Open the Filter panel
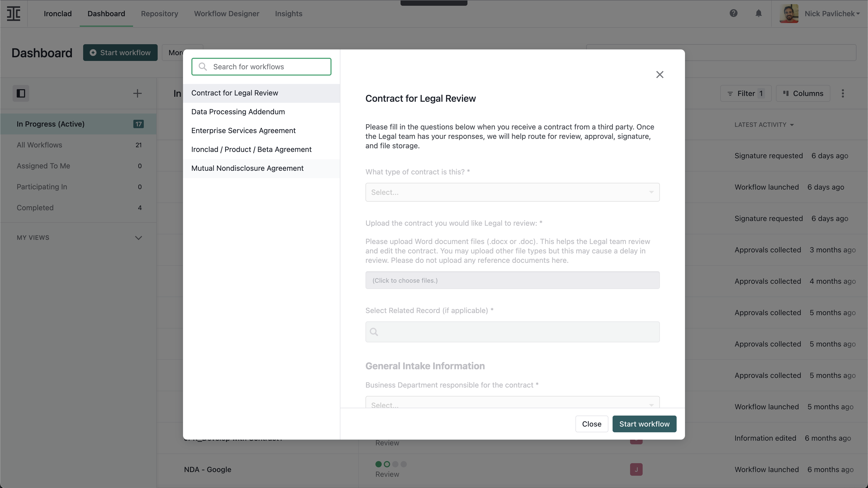Screen dimensions: 868x488 tap(746, 93)
